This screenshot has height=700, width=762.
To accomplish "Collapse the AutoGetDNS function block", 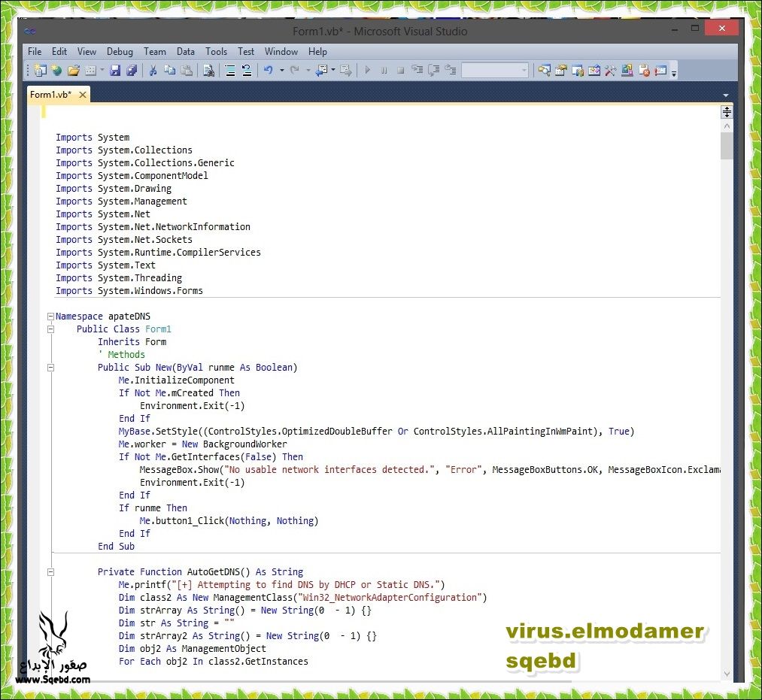I will tap(50, 572).
